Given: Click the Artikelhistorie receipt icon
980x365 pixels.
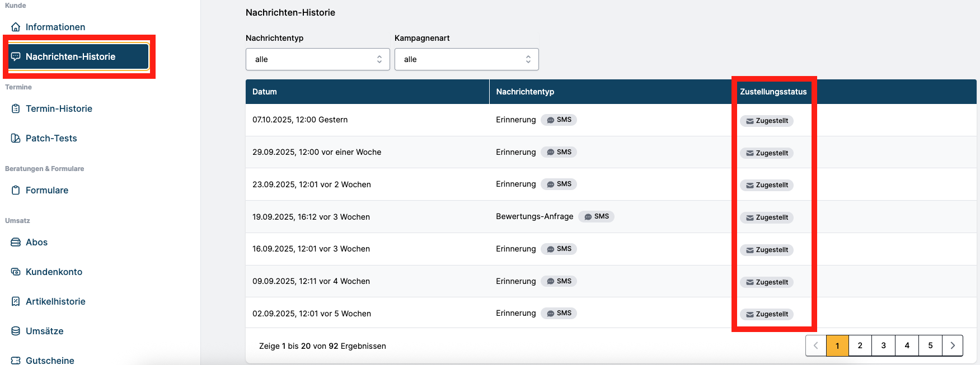Looking at the screenshot, I should click(x=16, y=301).
